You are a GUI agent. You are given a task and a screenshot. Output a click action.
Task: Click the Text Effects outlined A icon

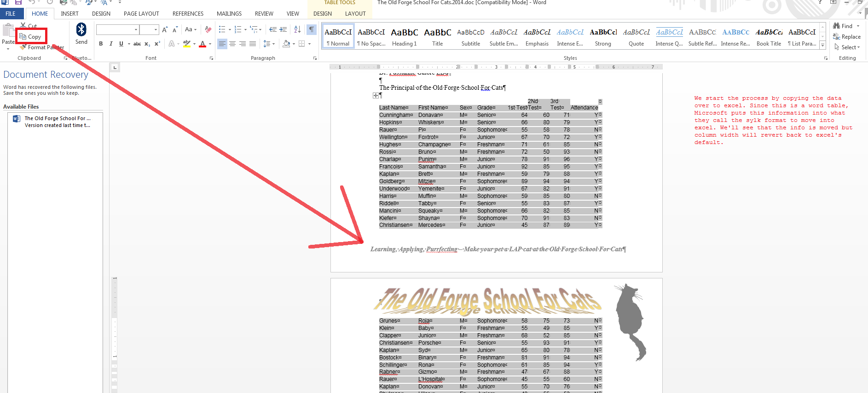click(172, 44)
